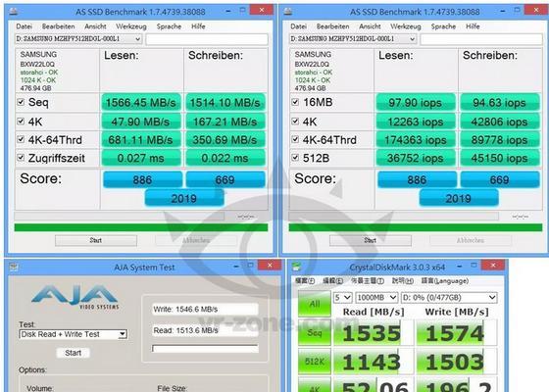Click left AS SSD Benchmark title bar icon
549x392 pixels.
click(14, 12)
